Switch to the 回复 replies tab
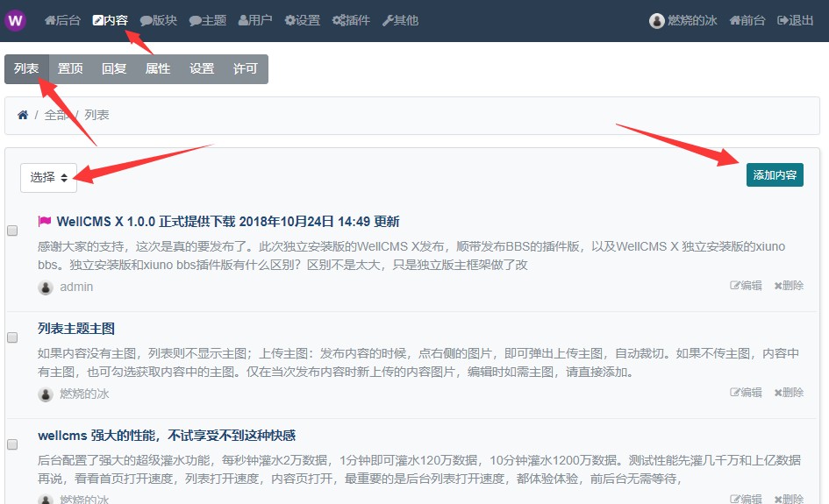This screenshot has width=829, height=504. pos(114,68)
